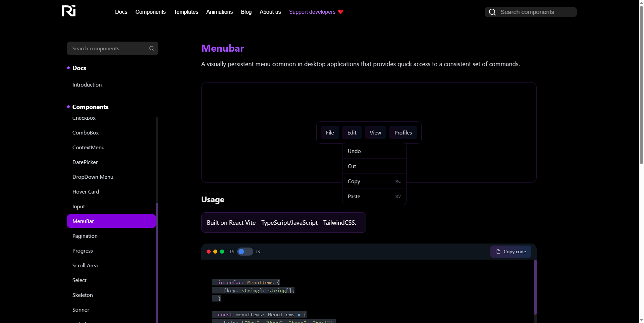Open Introduction in the sidebar

[87, 85]
